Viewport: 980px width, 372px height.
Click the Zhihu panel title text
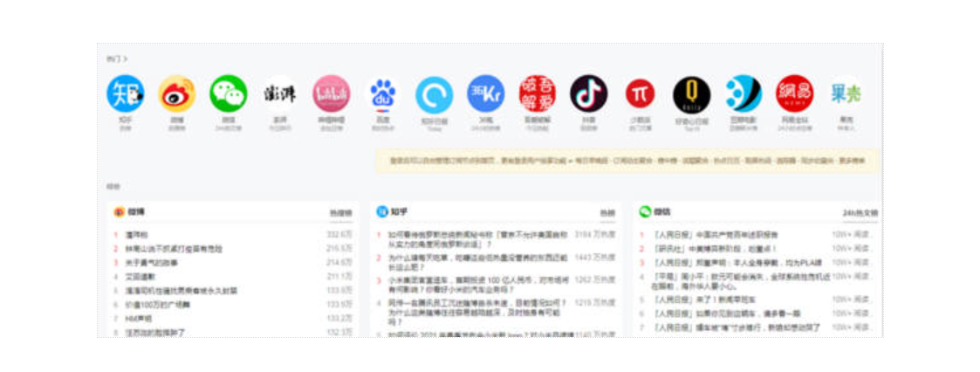[x=400, y=212]
